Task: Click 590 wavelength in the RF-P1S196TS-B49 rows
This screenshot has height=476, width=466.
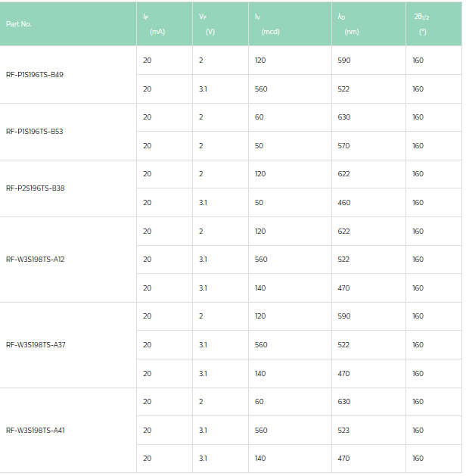Action: click(x=344, y=60)
